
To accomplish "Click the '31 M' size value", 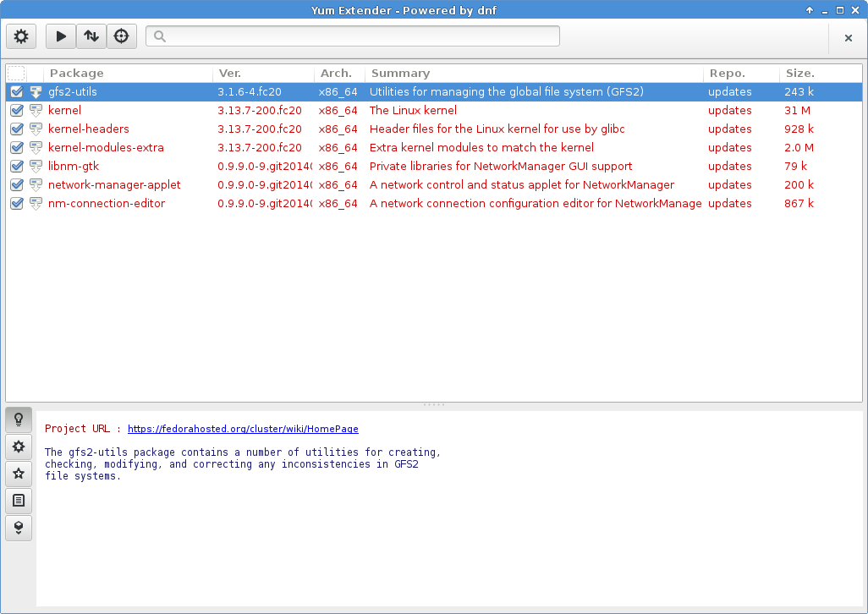I will pos(797,111).
